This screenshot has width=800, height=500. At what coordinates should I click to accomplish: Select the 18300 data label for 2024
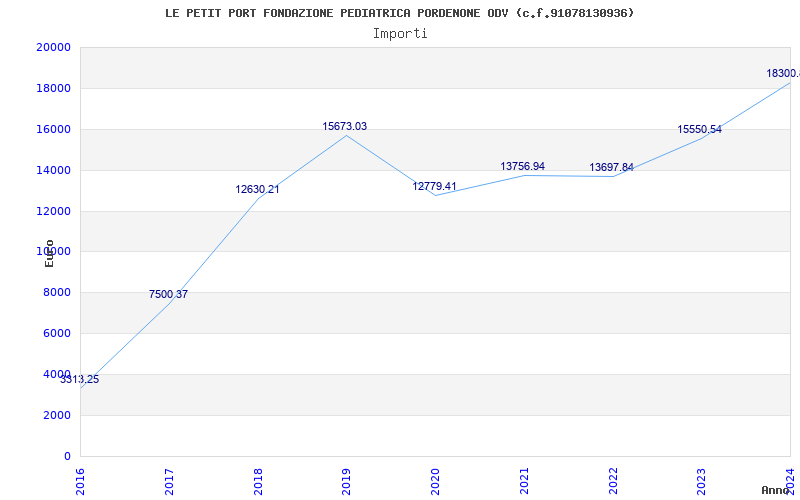coord(782,74)
